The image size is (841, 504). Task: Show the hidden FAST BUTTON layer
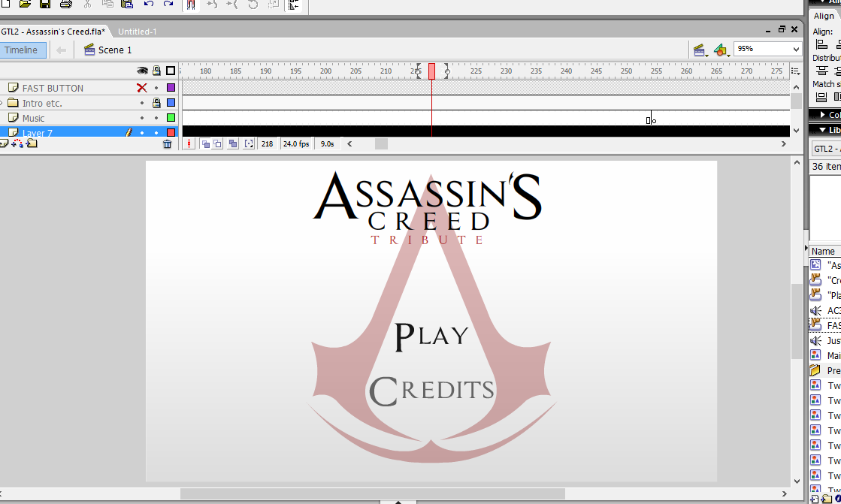141,88
